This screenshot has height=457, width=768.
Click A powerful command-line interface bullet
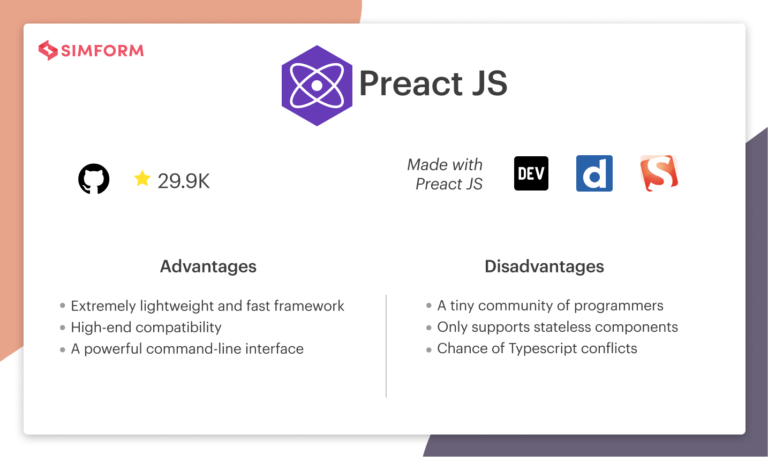pos(187,349)
